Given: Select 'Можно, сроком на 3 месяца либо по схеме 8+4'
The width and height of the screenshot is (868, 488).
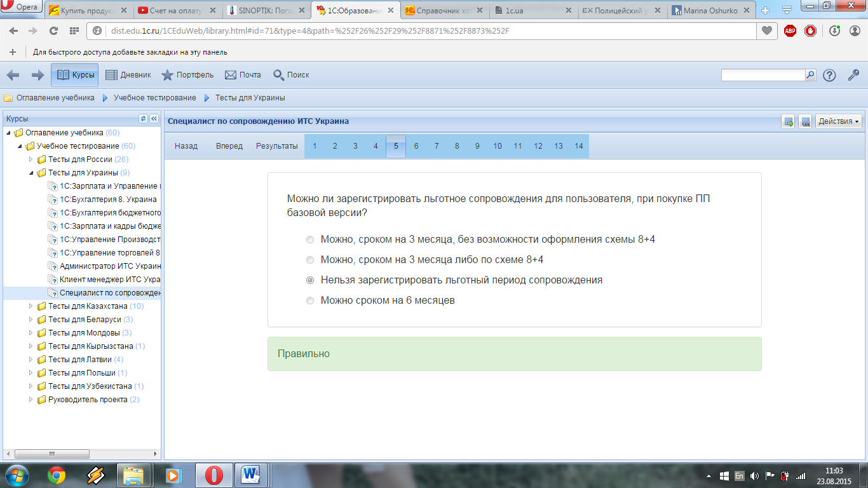Looking at the screenshot, I should click(x=310, y=260).
